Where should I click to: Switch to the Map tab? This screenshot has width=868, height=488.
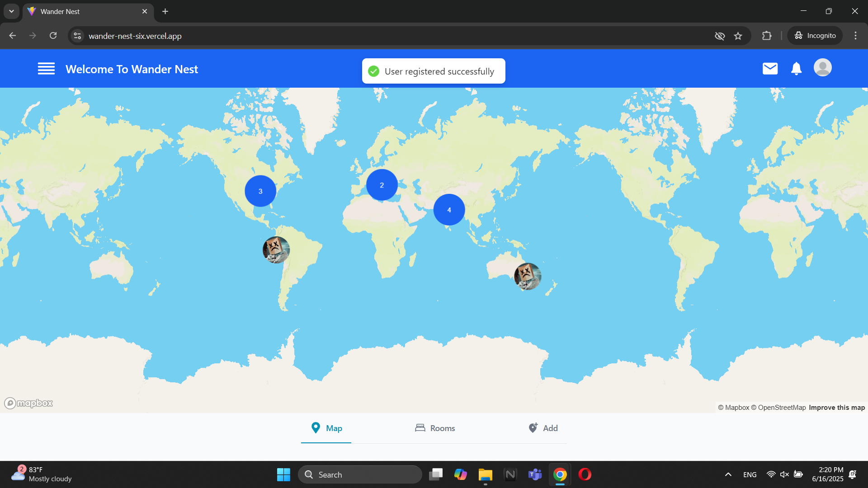pyautogui.click(x=326, y=428)
